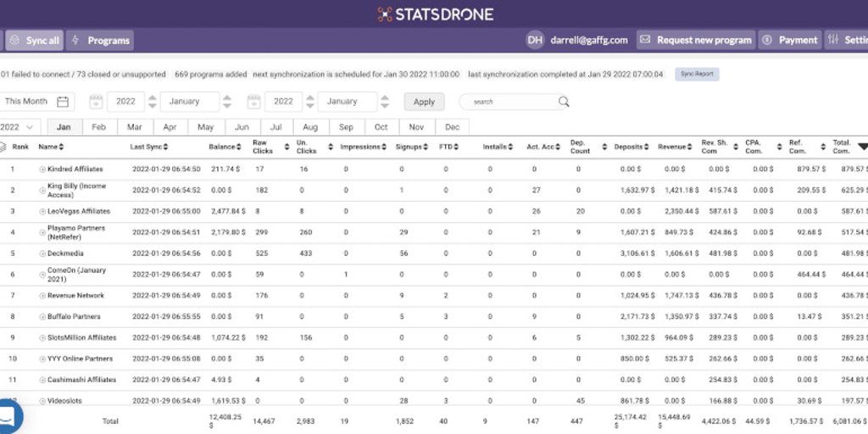This screenshot has height=434, width=868.
Task: Expand the Cashimashi Affiliates row
Action: 42,380
